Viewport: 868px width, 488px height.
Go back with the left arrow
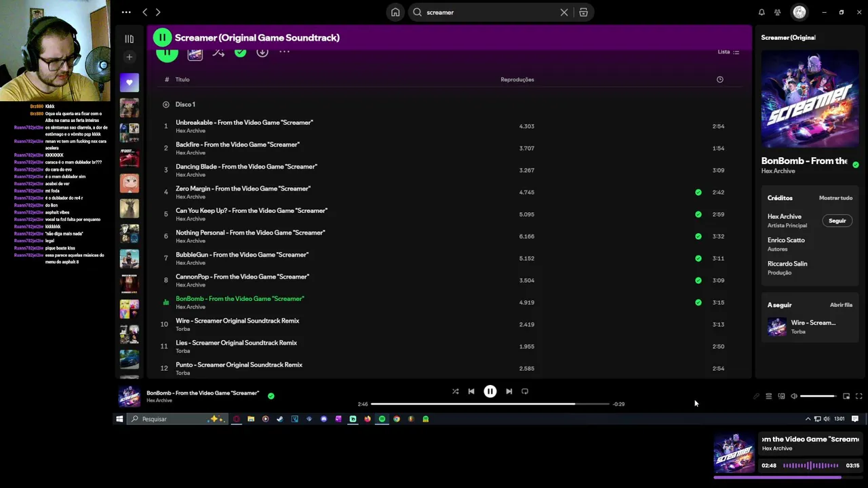pyautogui.click(x=144, y=12)
